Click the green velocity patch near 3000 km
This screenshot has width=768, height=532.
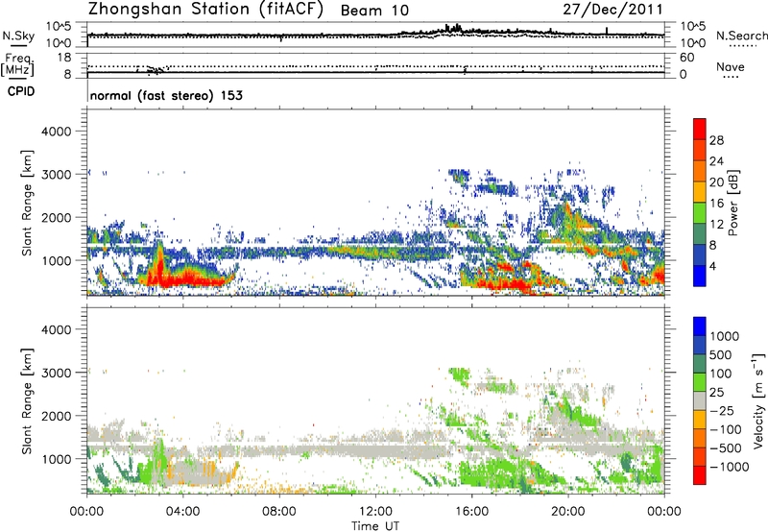tap(460, 375)
